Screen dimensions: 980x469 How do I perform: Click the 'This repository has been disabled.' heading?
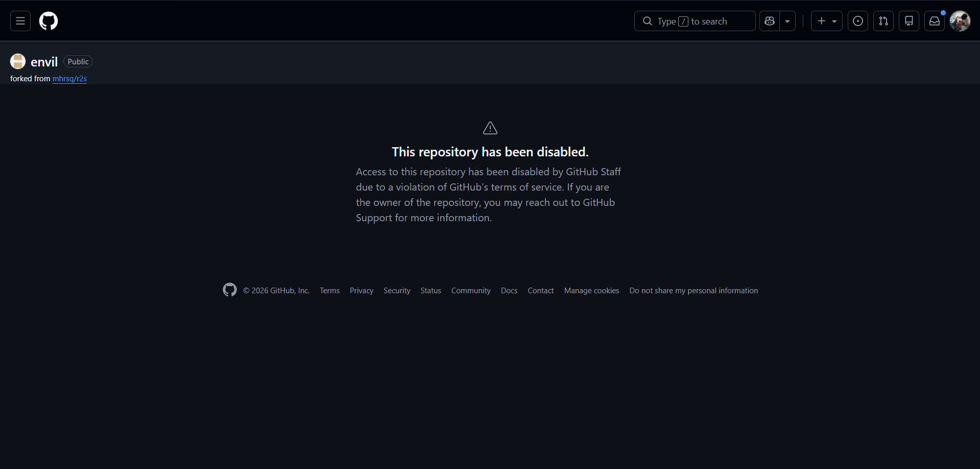tap(490, 152)
